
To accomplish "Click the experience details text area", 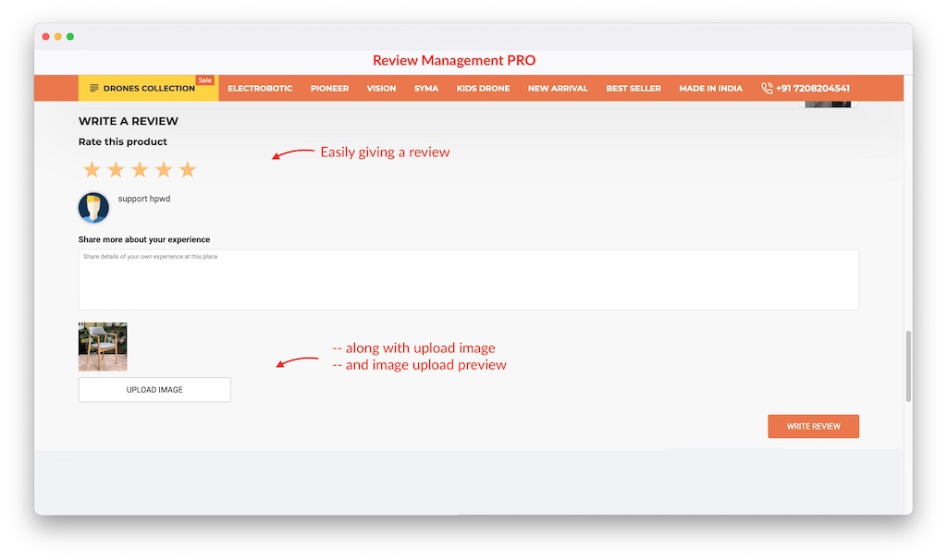I will [469, 279].
